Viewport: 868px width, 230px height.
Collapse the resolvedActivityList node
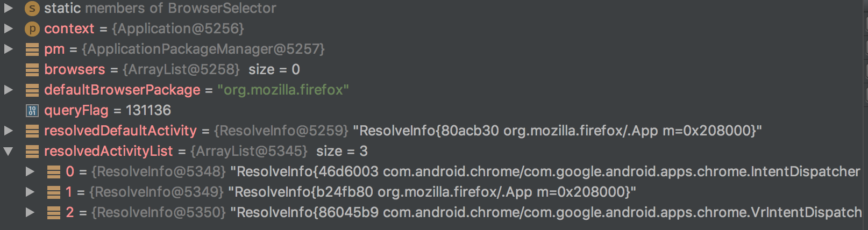[x=8, y=152]
